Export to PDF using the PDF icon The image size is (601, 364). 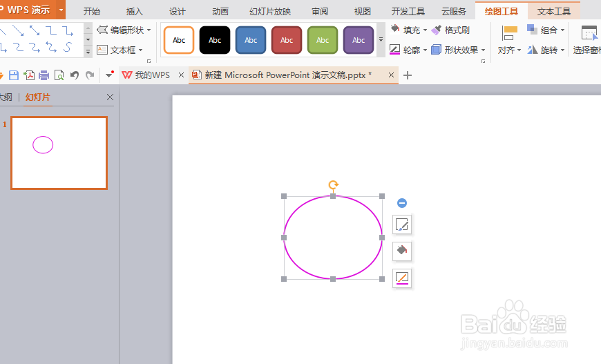(x=29, y=75)
